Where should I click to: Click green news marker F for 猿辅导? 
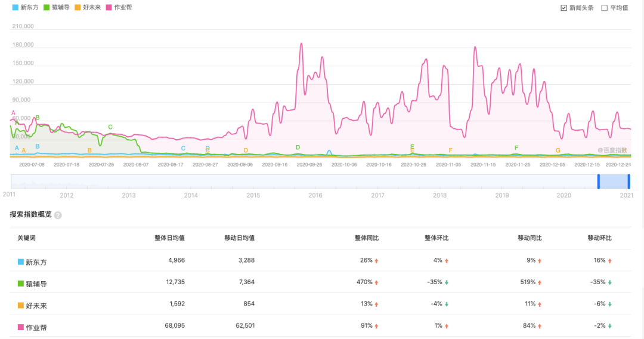(516, 147)
